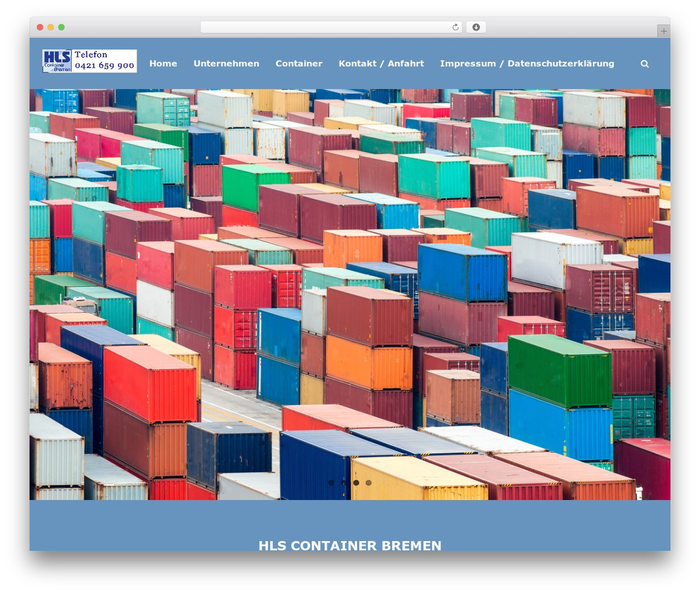This screenshot has height=593, width=700.
Task: Select the first slideshow dot indicator
Action: [331, 482]
